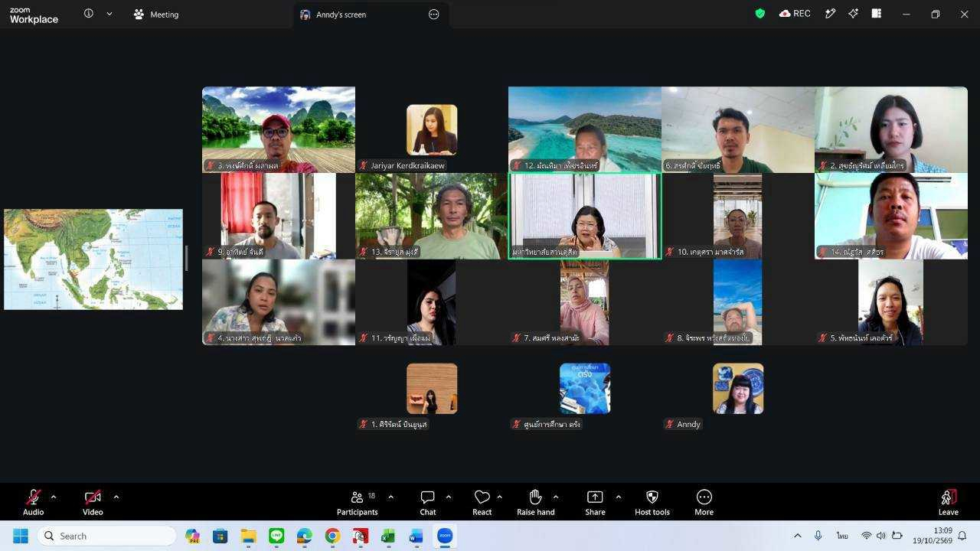The width and height of the screenshot is (980, 551).
Task: Click the cloud REC recording indicator
Action: 795,14
